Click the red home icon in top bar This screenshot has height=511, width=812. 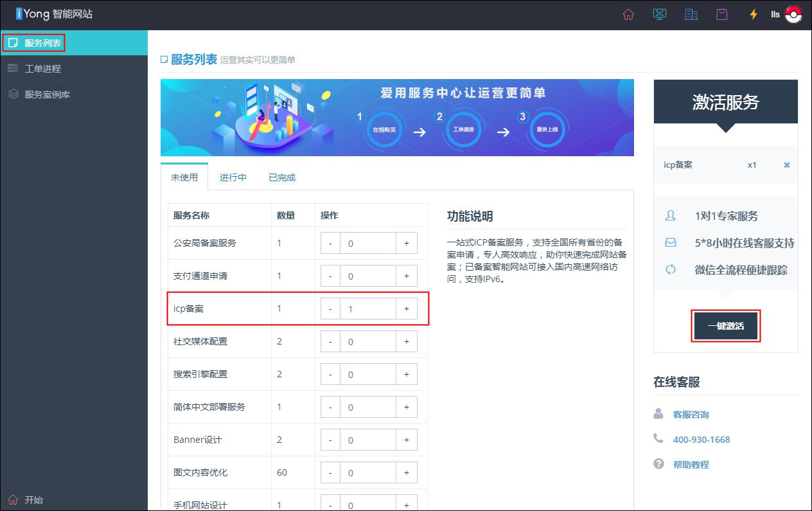[x=628, y=14]
